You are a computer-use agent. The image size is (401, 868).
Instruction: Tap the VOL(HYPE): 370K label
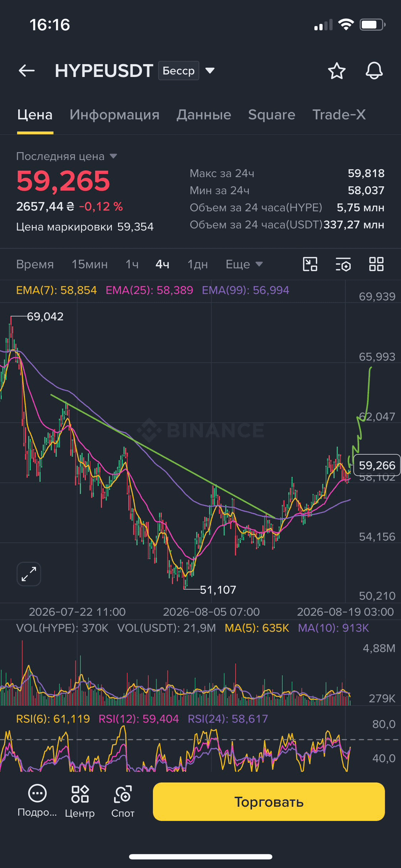62,628
